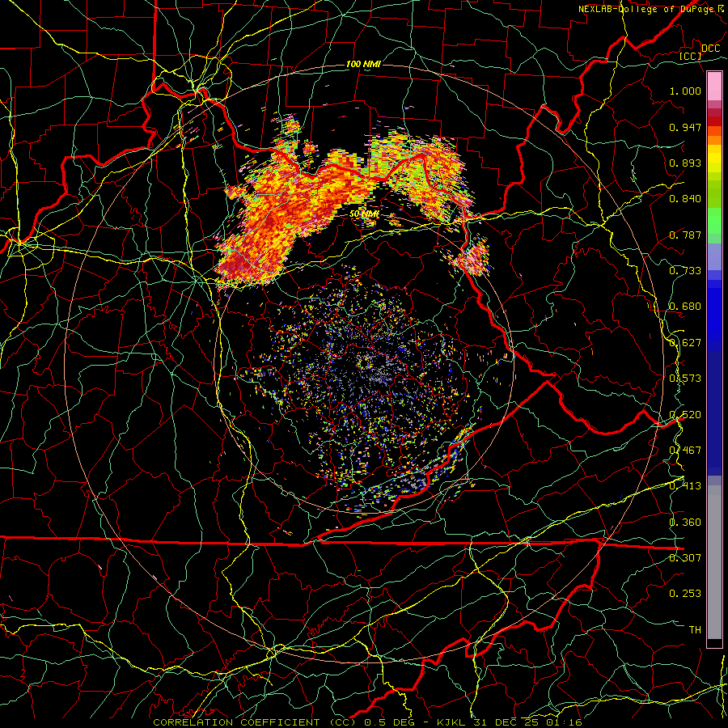
Task: Click the 0.467 scale value
Action: (x=685, y=451)
